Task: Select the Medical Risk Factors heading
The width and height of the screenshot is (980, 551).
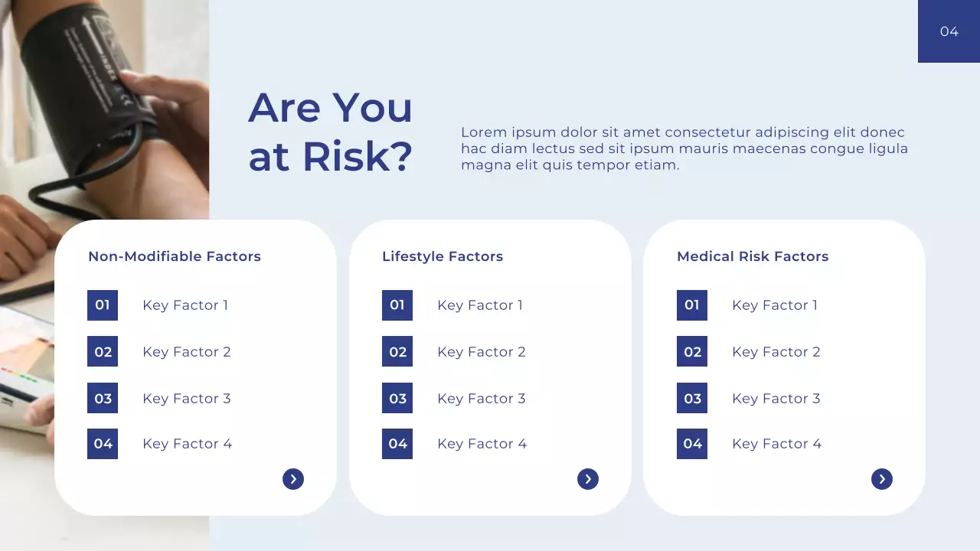Action: (x=753, y=256)
